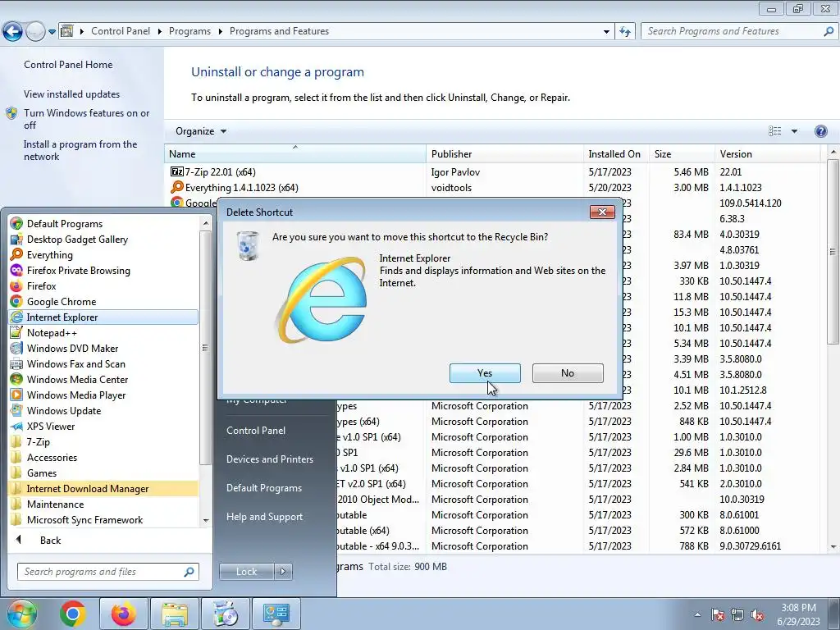
Task: Open Devices and Printers from Start menu
Action: point(269,459)
